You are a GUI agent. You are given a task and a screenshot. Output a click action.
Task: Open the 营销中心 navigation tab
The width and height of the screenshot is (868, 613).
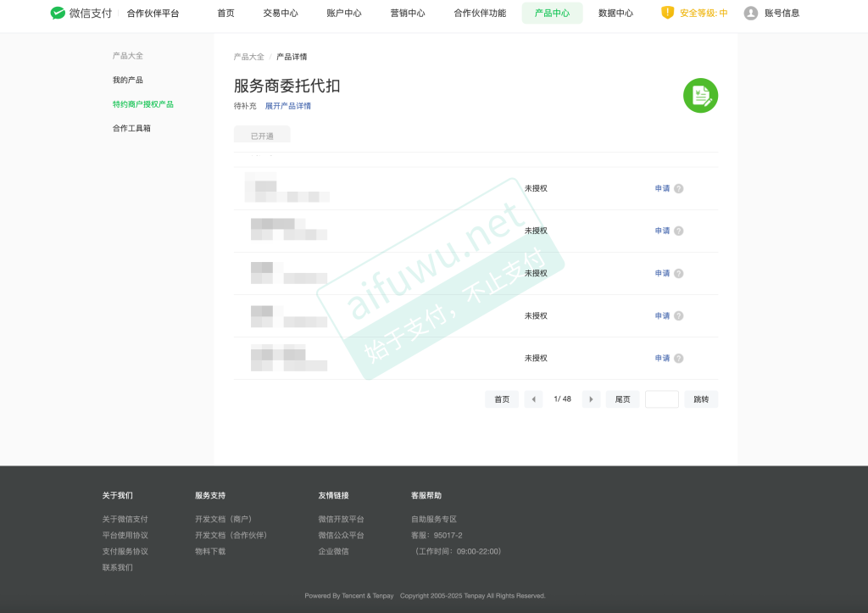pyautogui.click(x=408, y=14)
